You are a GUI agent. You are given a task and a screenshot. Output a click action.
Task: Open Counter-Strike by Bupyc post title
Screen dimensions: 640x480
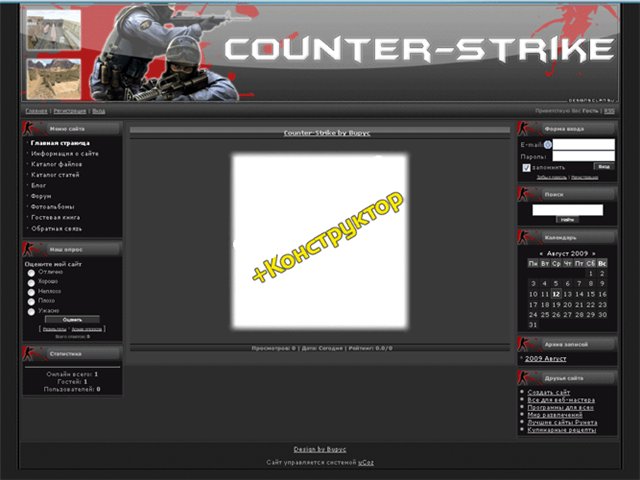(x=327, y=133)
